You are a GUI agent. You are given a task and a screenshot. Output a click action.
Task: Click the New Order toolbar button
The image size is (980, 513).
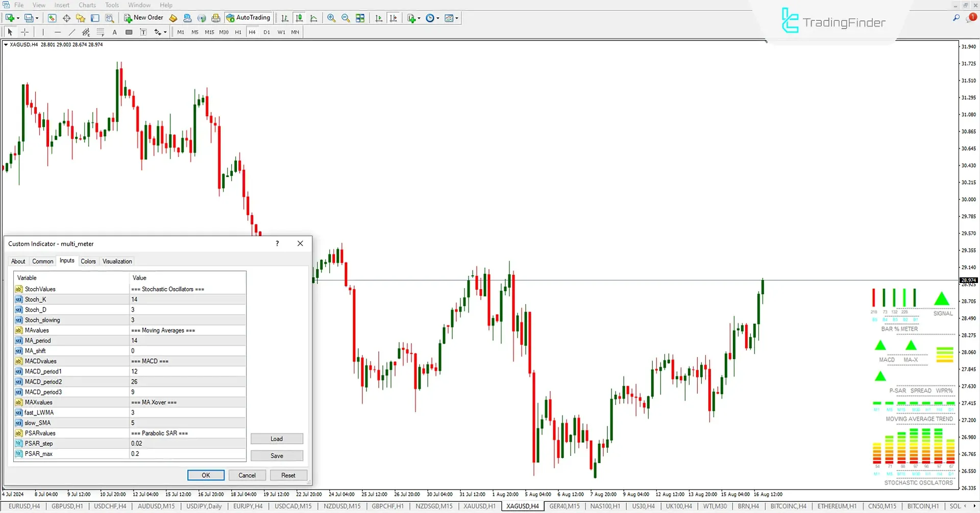[x=143, y=18]
